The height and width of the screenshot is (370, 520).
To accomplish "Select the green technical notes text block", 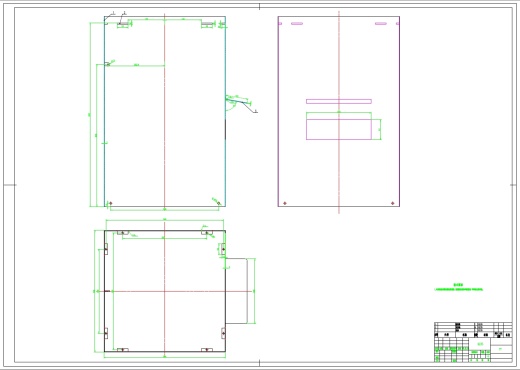I will click(459, 287).
